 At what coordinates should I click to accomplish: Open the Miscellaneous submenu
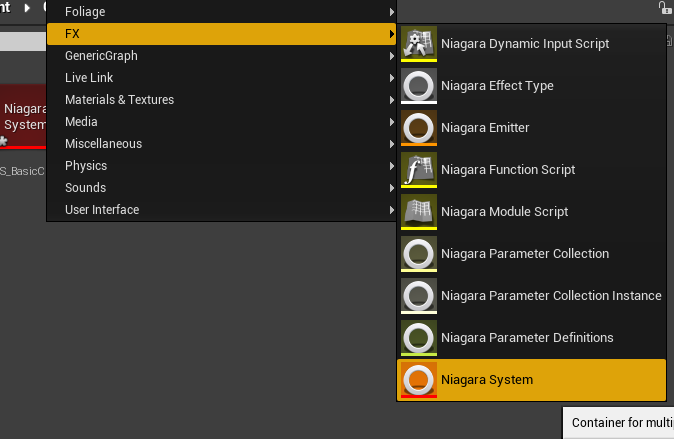pyautogui.click(x=221, y=144)
